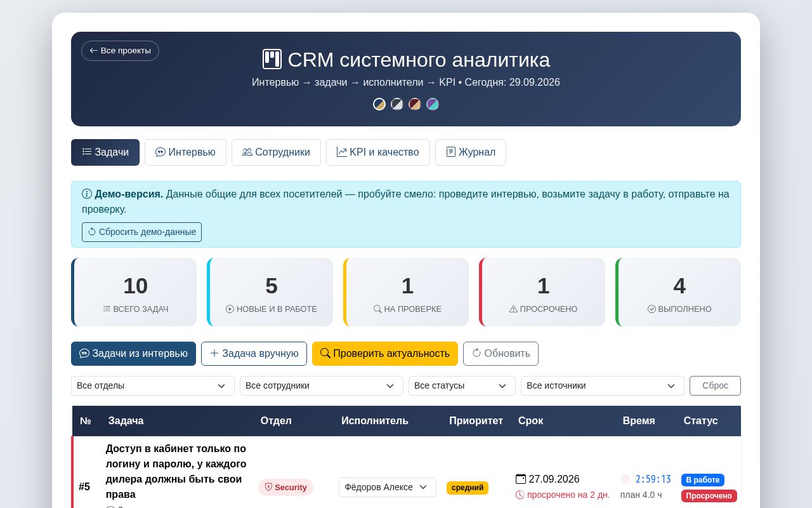Click the info icon in the demo notice

pos(87,194)
